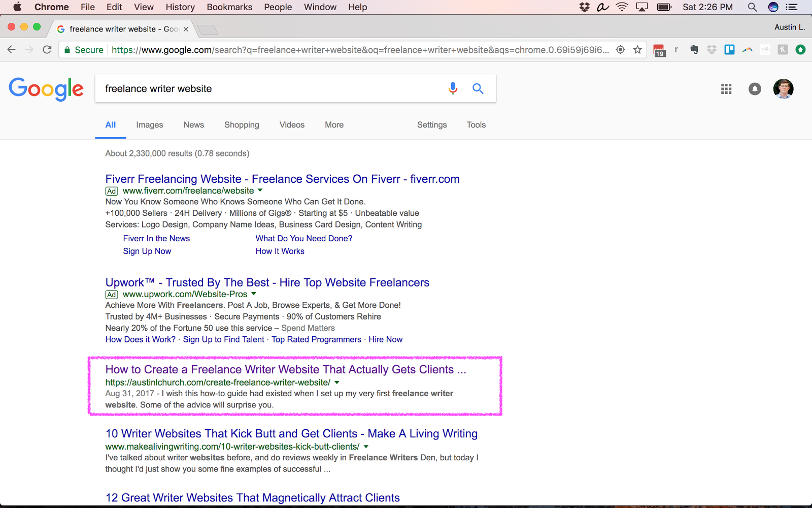Open the More search filters dropdown
This screenshot has width=812, height=508.
pos(334,124)
